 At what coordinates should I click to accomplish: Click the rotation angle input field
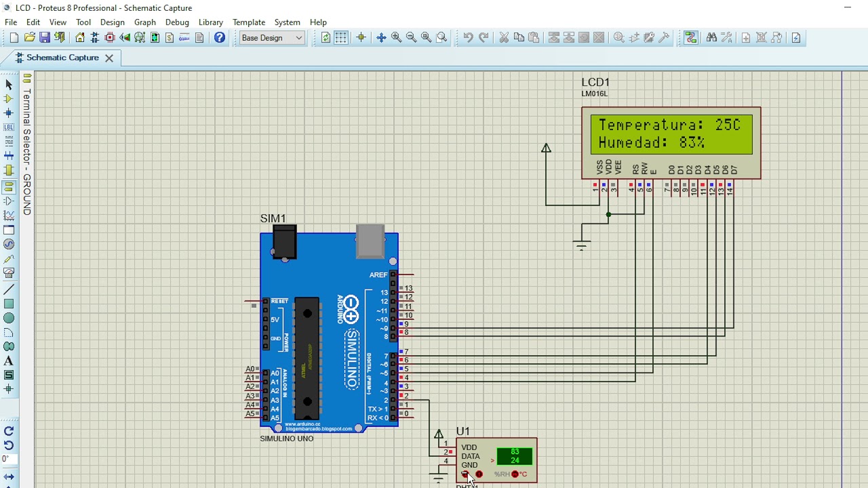click(8, 460)
